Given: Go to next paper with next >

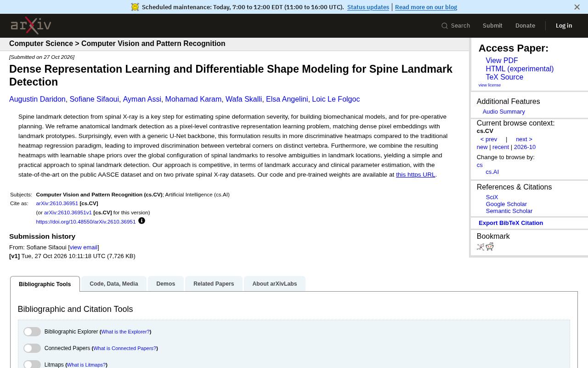Looking at the screenshot, I should (x=524, y=139).
